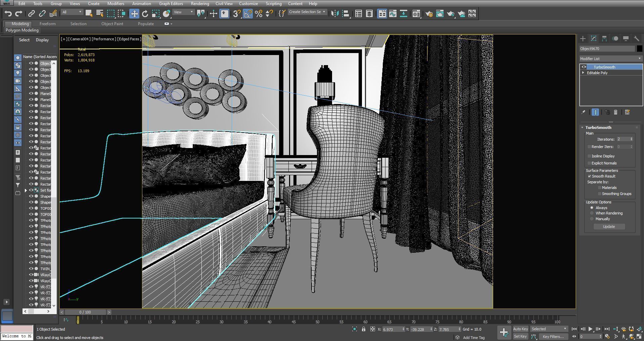Expand the Set for group tree item
The width and height of the screenshot is (644, 341).
pyautogui.click(x=26, y=190)
